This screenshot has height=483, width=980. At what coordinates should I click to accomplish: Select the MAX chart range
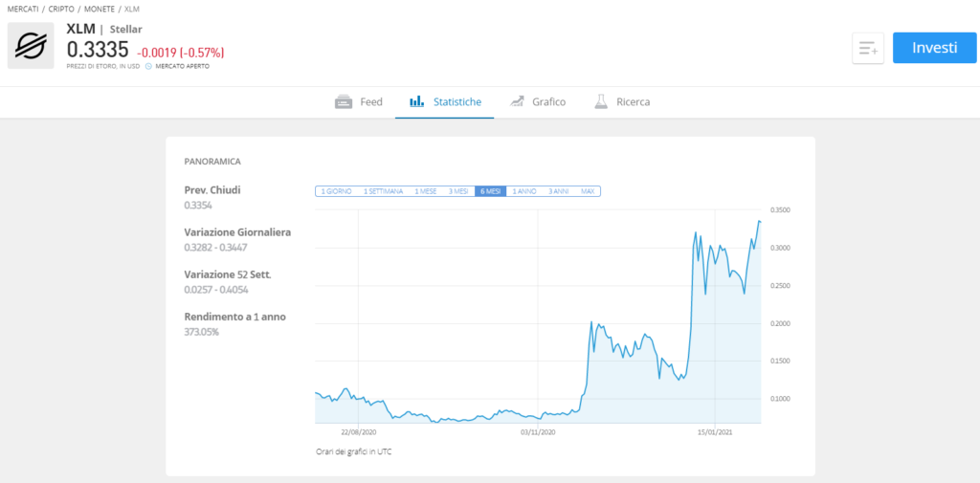588,191
